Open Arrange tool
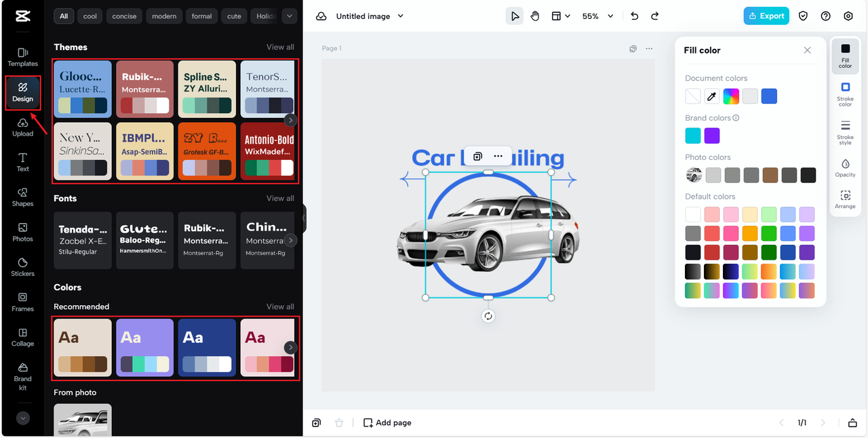The height and width of the screenshot is (438, 868). [x=845, y=200]
